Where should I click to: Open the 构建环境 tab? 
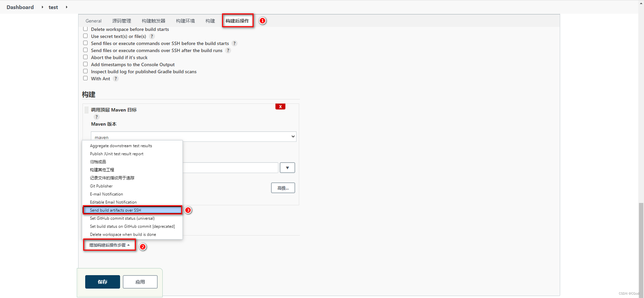(x=185, y=21)
